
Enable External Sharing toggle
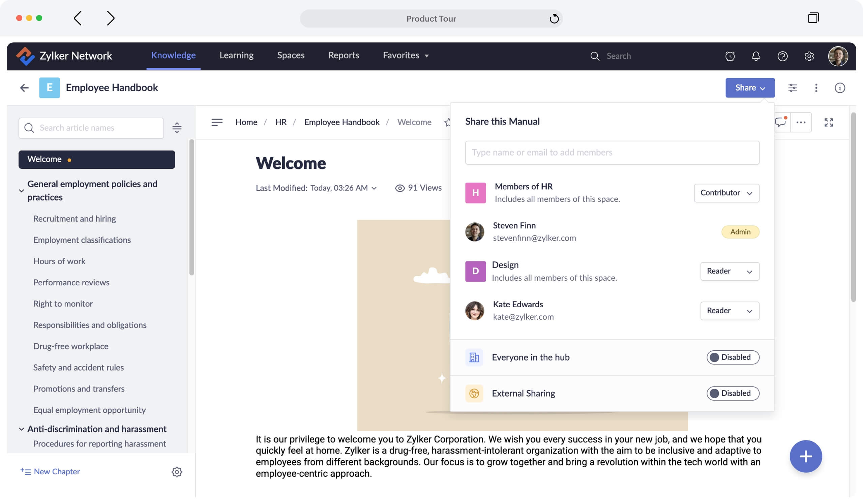733,393
